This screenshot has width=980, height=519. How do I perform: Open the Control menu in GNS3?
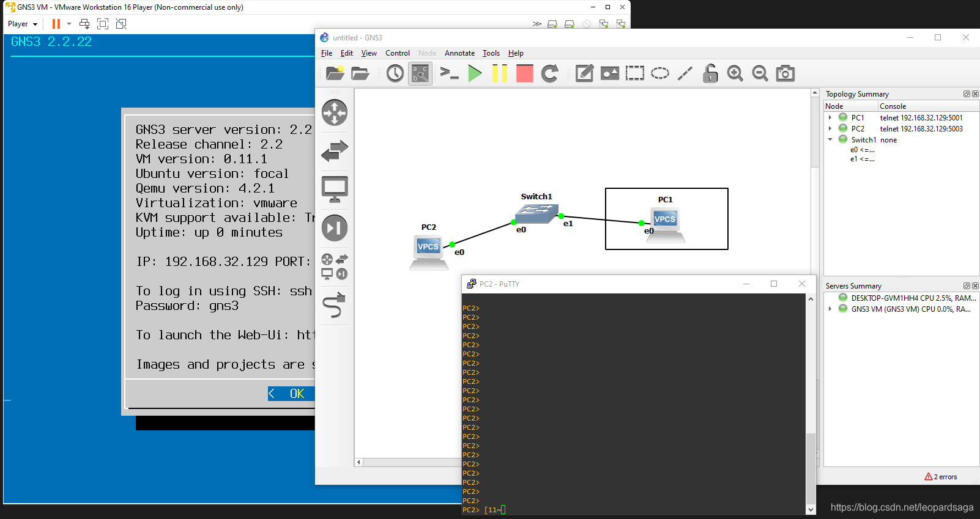click(x=398, y=53)
